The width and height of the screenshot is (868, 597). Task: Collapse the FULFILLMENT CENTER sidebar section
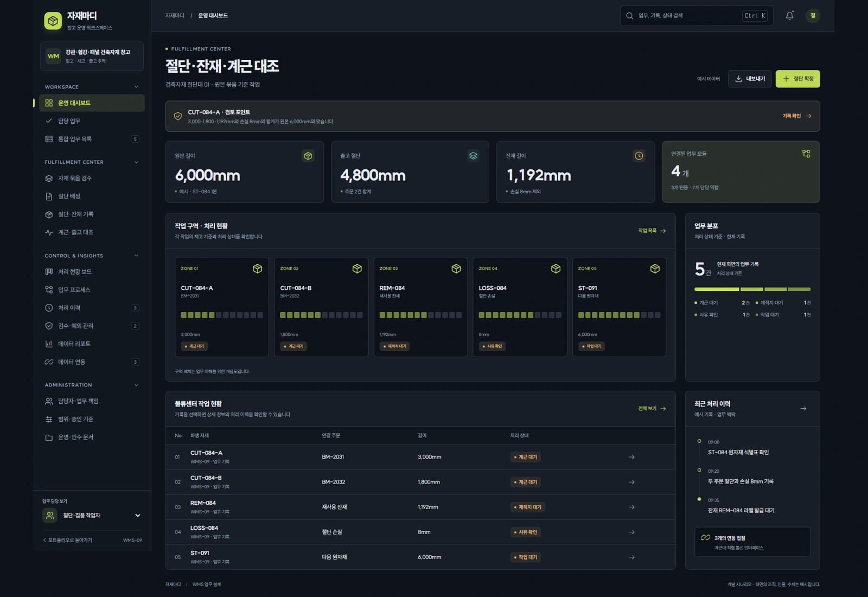[x=136, y=162]
